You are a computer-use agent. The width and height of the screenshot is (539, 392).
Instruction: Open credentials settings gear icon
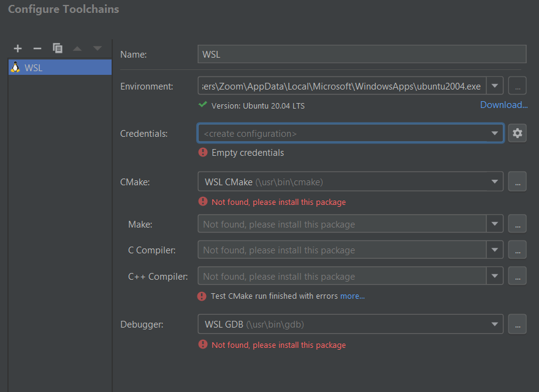[518, 133]
